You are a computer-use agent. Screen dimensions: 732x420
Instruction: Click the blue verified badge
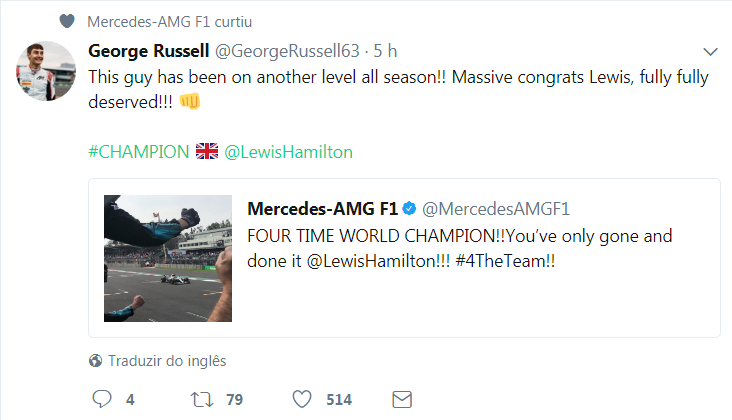[408, 209]
